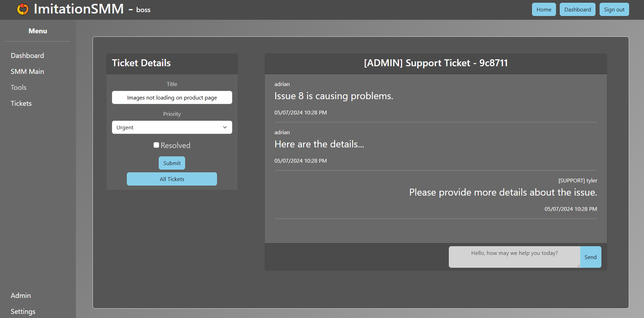Open Dashboard in the sidebar menu
The width and height of the screenshot is (644, 318).
[27, 55]
